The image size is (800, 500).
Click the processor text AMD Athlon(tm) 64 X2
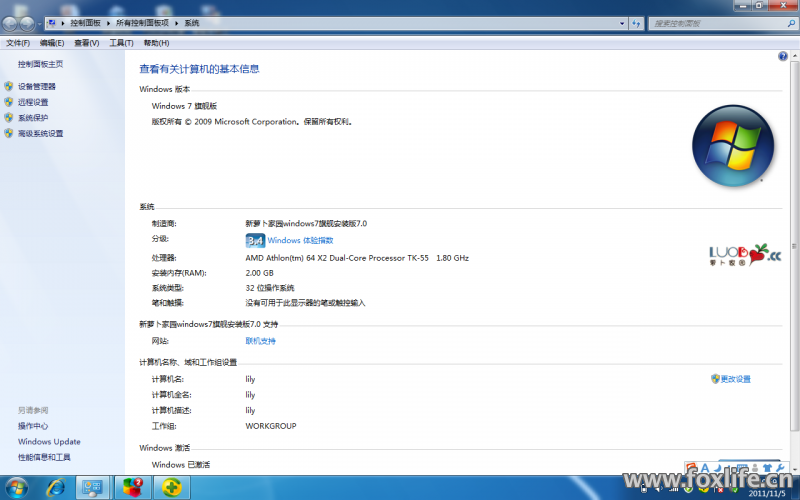[337, 258]
